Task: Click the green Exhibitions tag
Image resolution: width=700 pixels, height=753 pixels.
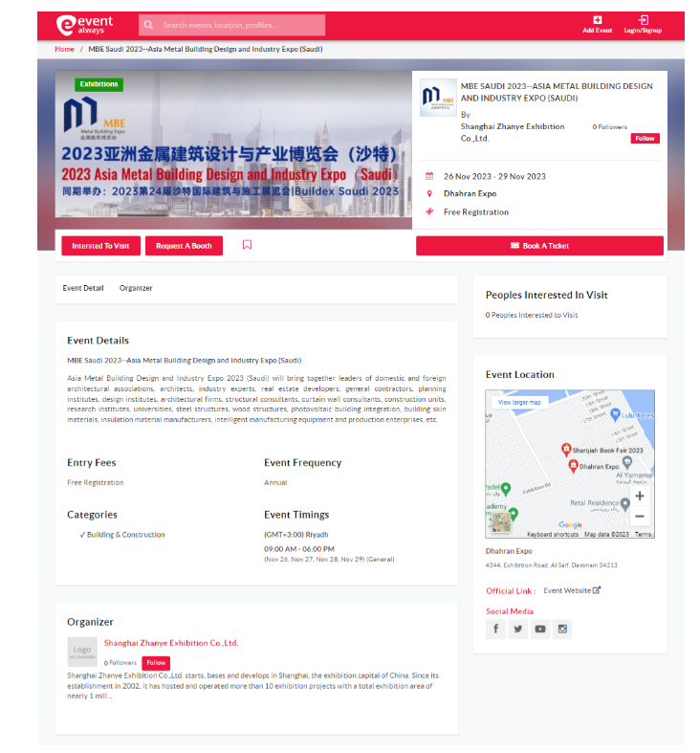Action: tap(98, 84)
